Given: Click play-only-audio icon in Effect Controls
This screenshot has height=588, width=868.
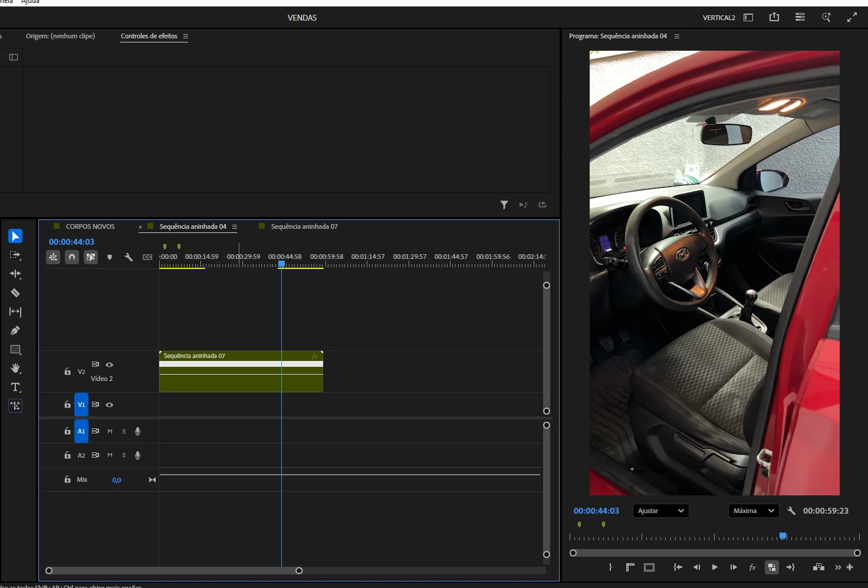Looking at the screenshot, I should pos(523,205).
